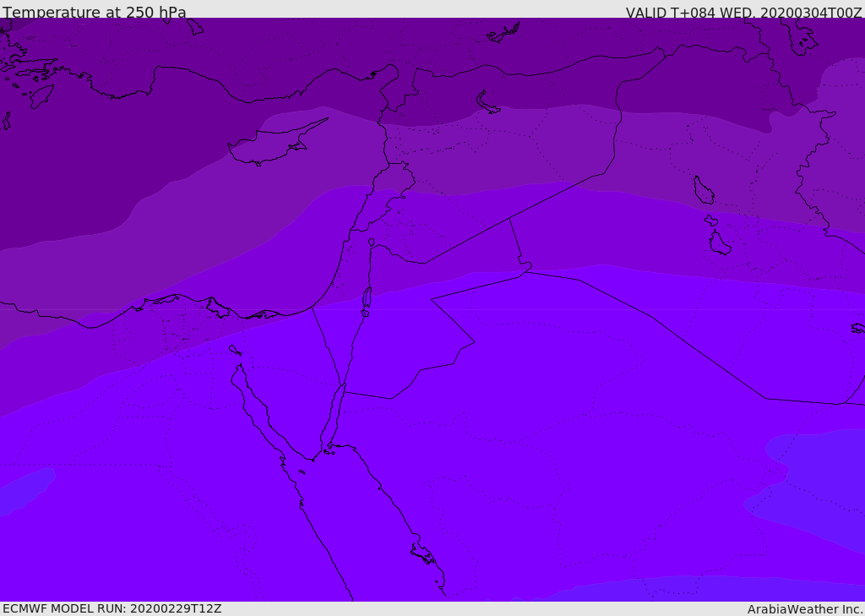Click the ECMWF MODEL RUN label

112,608
